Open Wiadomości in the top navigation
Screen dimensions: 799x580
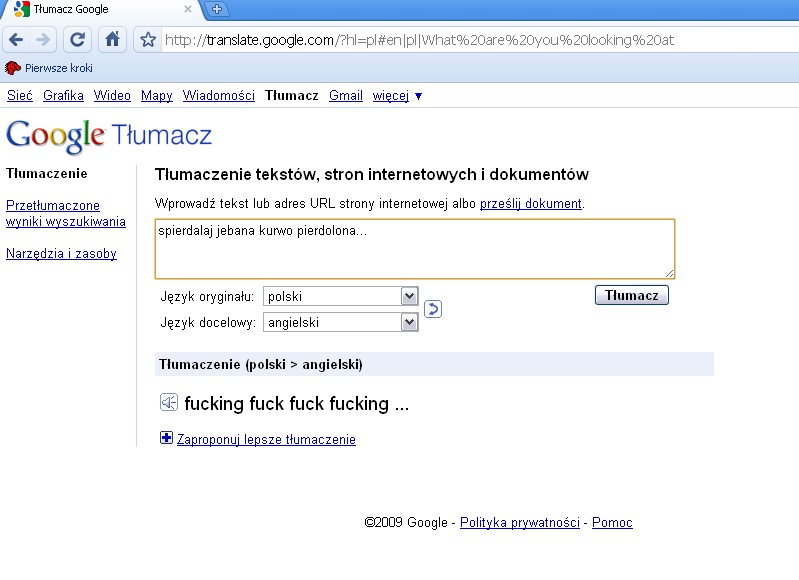[x=219, y=96]
